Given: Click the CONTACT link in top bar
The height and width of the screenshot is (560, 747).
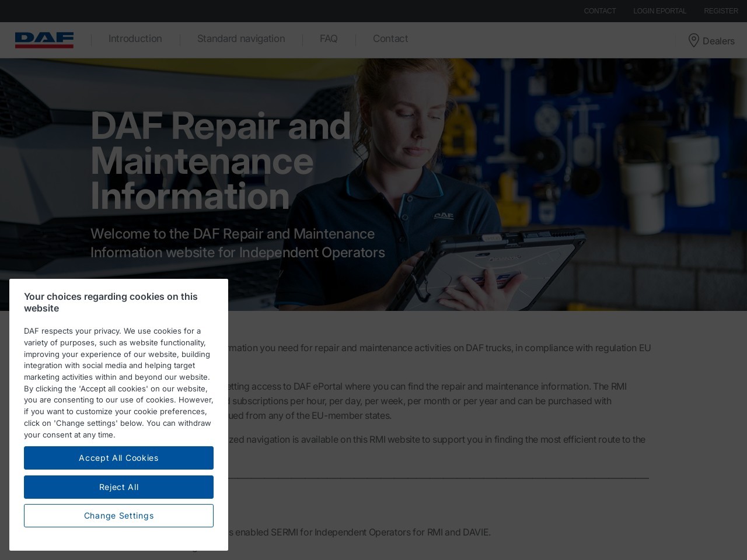Looking at the screenshot, I should [x=600, y=11].
